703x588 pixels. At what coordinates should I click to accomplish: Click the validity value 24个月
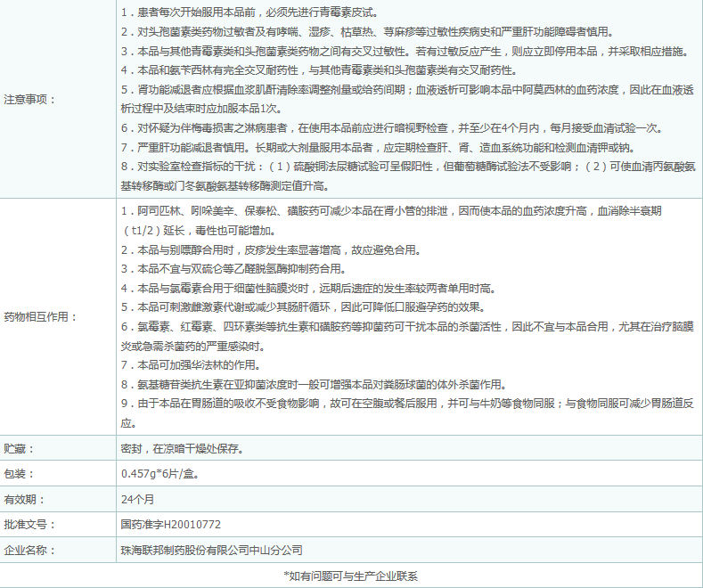coord(137,499)
